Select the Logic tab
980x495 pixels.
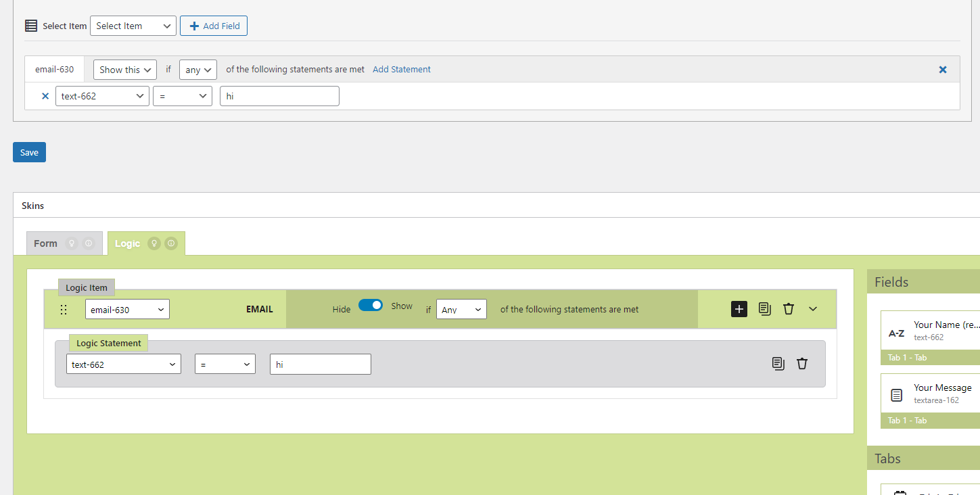point(128,243)
